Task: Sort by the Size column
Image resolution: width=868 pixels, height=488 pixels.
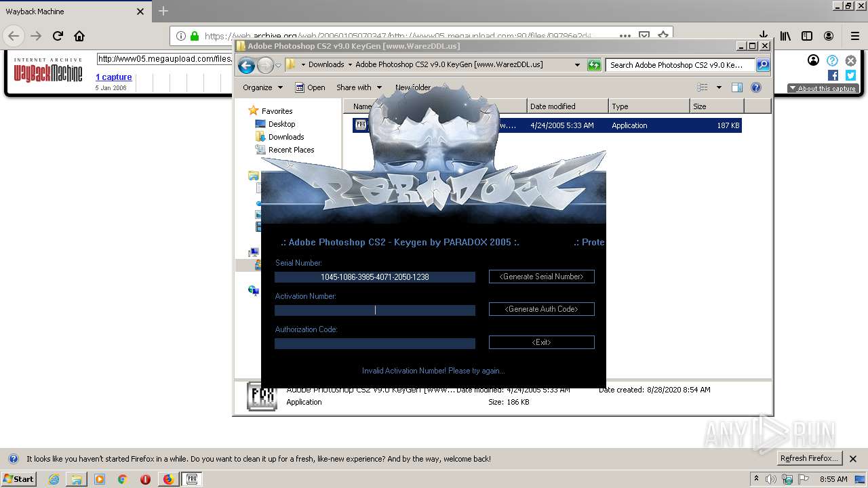Action: click(717, 106)
